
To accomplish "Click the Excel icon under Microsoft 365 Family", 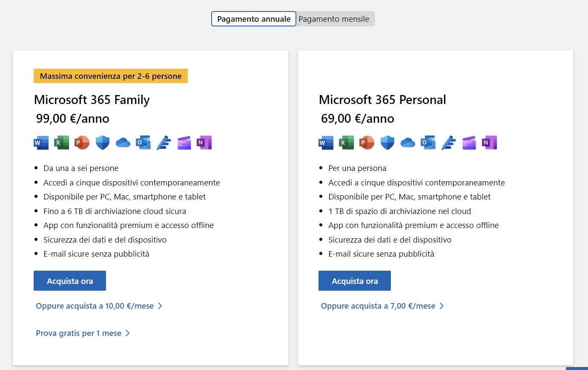I will [61, 142].
